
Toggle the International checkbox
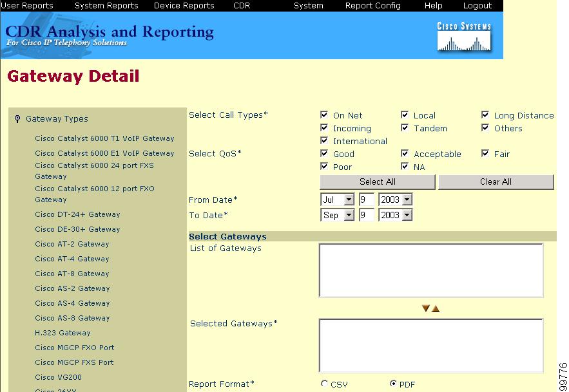(324, 141)
